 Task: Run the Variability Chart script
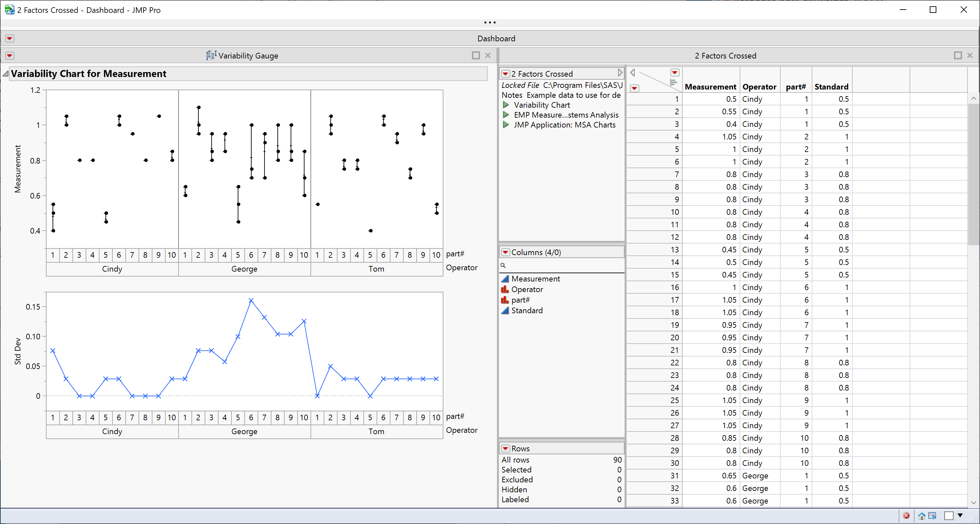click(506, 105)
